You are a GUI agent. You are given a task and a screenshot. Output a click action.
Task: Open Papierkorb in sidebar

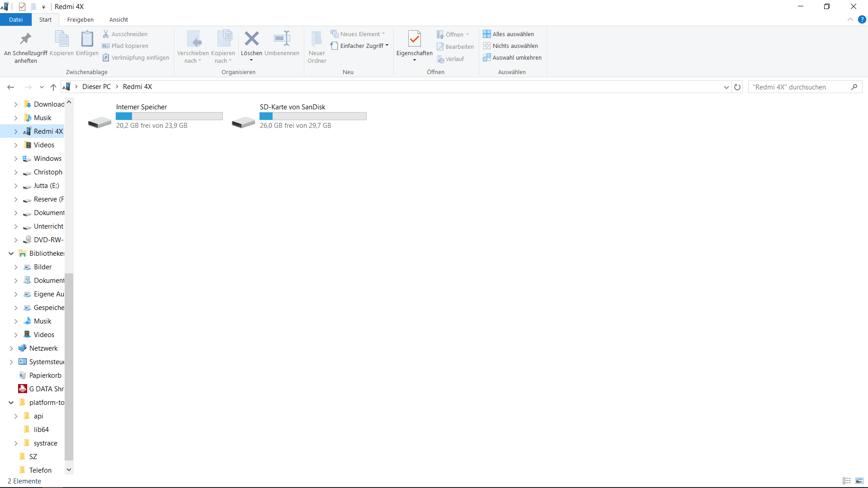[45, 375]
